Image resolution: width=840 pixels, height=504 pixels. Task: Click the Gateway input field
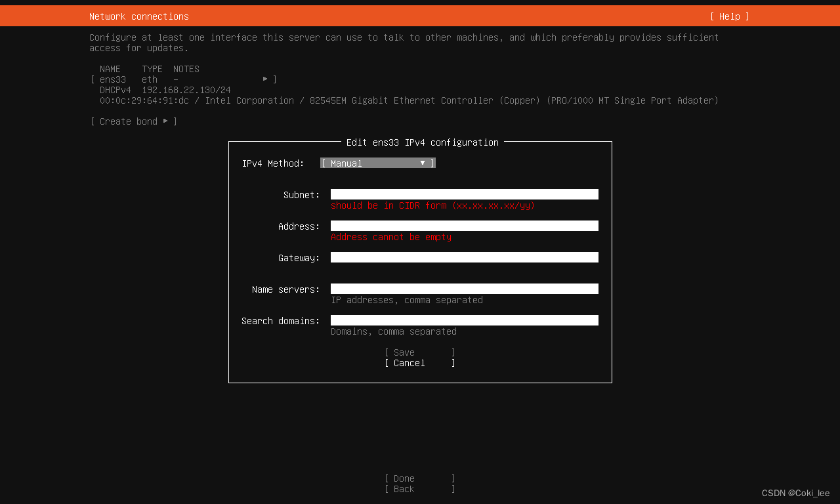pos(464,257)
